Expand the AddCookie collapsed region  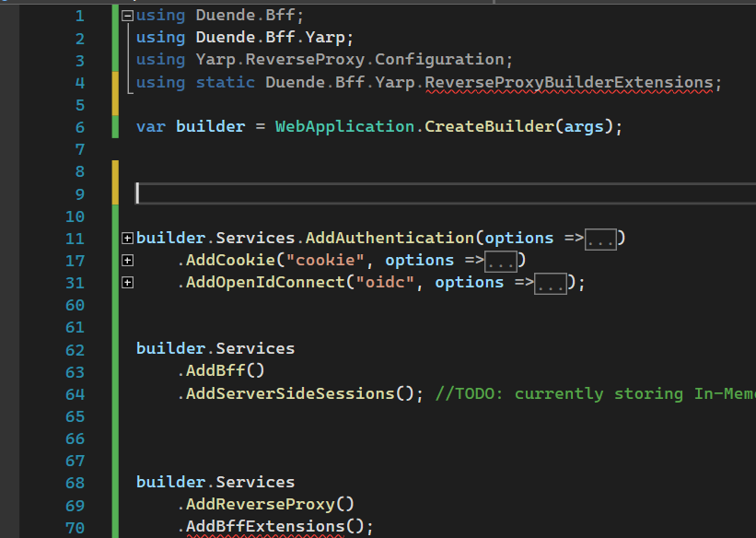pyautogui.click(x=127, y=261)
